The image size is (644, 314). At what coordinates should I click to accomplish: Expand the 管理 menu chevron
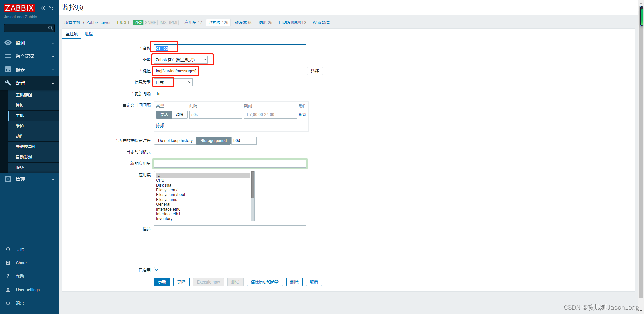pos(53,180)
